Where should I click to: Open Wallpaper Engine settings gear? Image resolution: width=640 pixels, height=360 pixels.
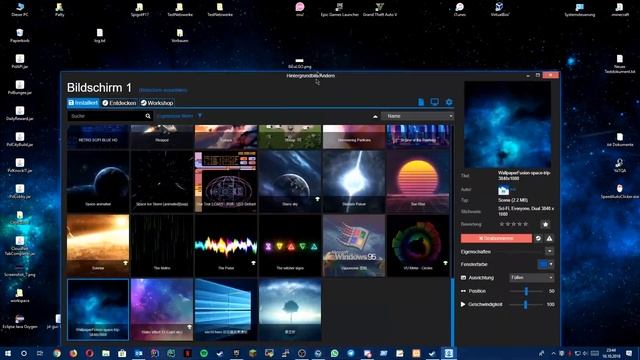point(449,102)
